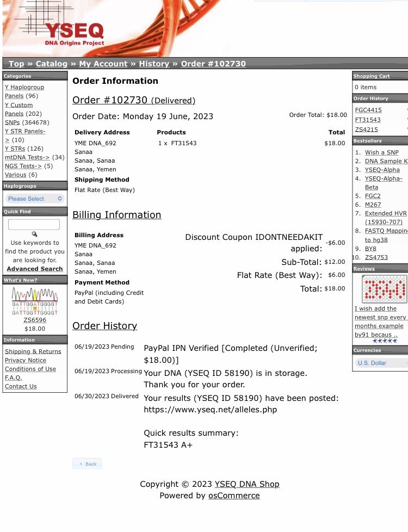Open Wish a SNP bestseller
Screen dimensions: 408x532
pos(381,152)
